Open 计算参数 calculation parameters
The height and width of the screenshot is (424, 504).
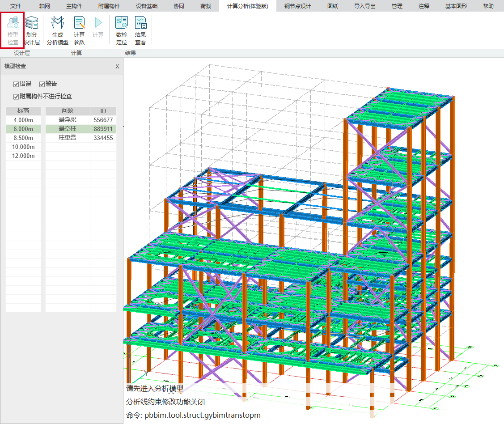79,30
